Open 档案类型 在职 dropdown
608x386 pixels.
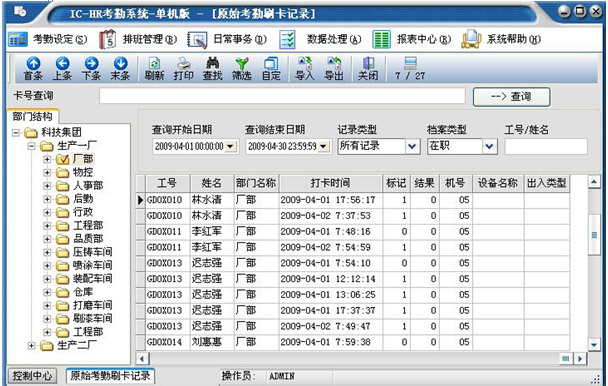[490, 146]
